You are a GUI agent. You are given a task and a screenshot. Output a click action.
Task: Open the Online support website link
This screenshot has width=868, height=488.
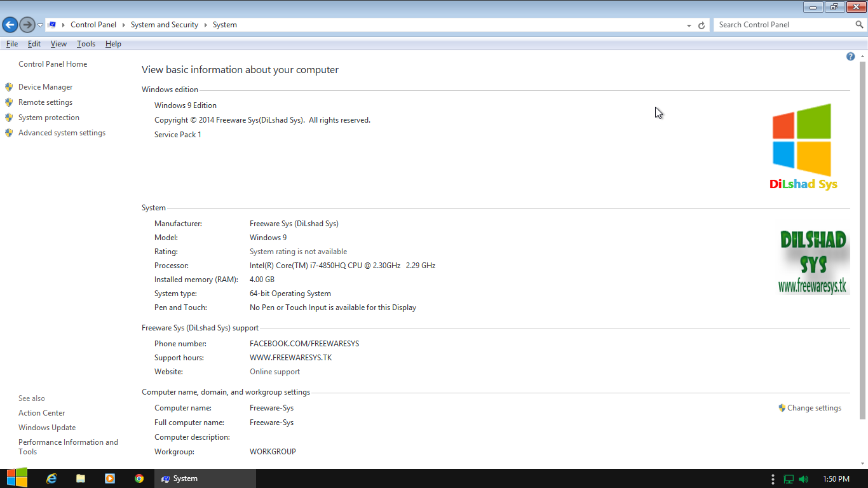tap(275, 372)
